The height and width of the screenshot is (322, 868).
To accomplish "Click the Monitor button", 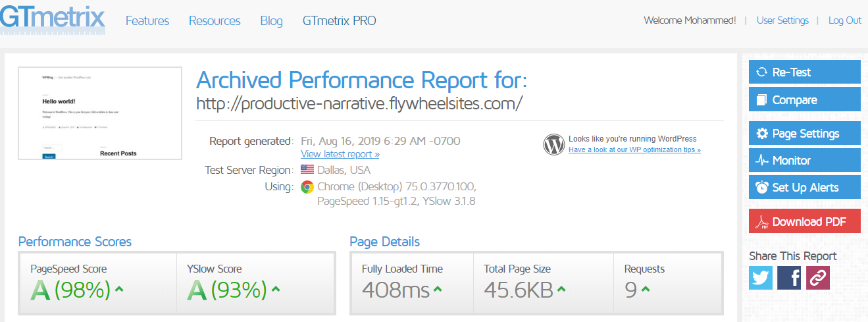I will pyautogui.click(x=805, y=161).
